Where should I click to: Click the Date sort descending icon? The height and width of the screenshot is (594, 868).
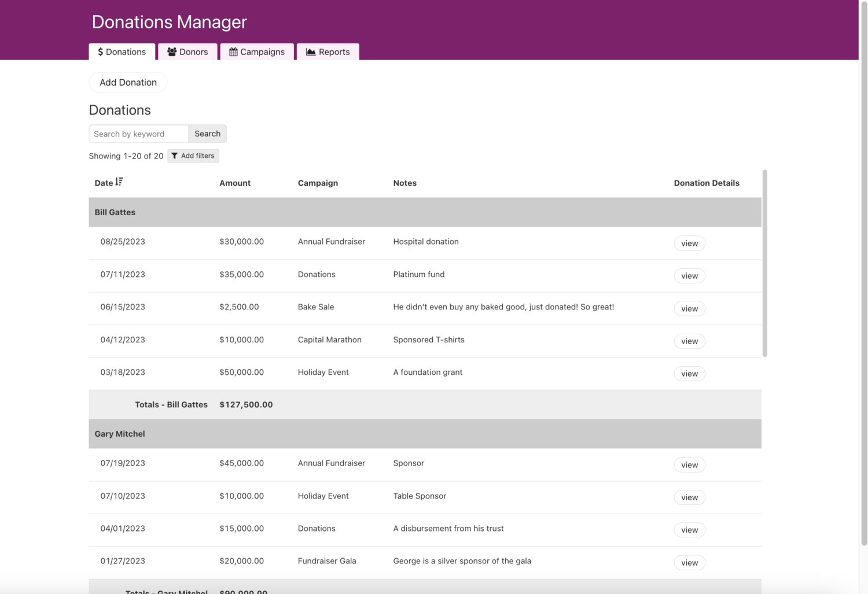(119, 182)
